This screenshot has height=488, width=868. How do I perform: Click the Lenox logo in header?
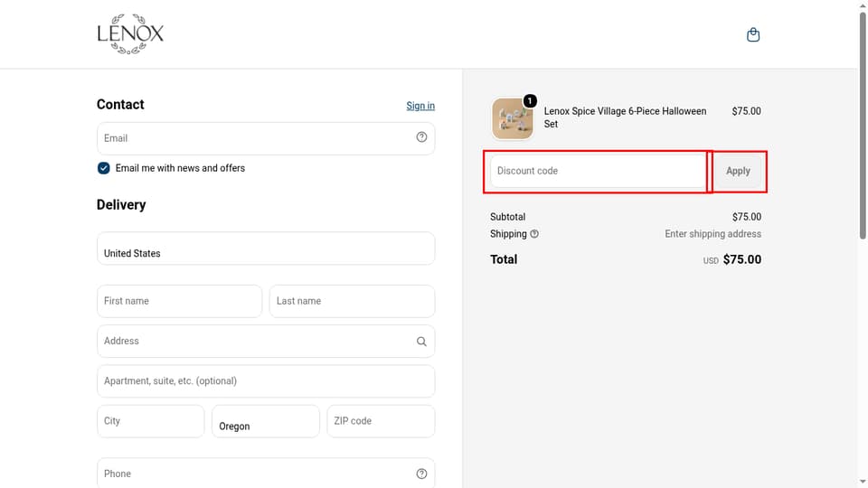pos(130,33)
